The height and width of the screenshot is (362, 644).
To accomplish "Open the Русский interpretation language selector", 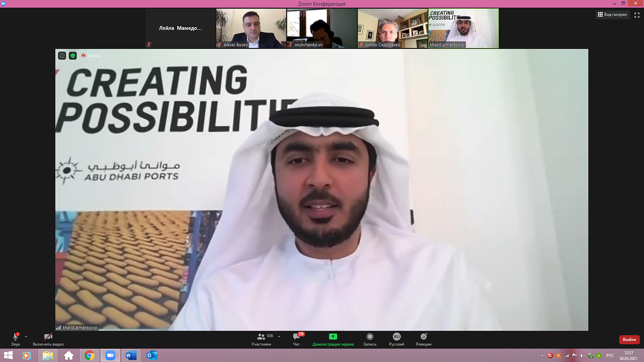I will (397, 339).
